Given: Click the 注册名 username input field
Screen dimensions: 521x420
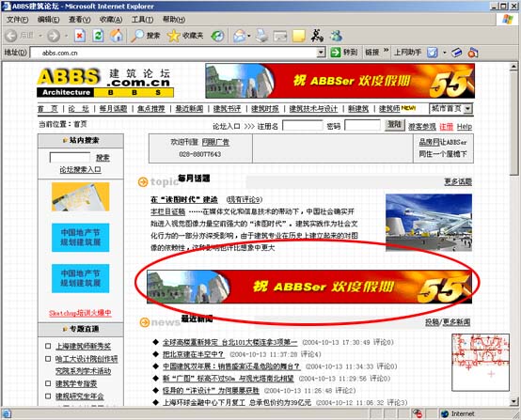Looking at the screenshot, I should (303, 126).
